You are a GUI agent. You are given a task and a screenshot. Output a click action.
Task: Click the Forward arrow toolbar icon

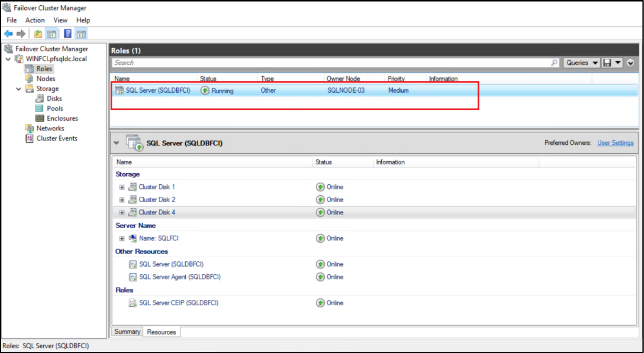[21, 34]
